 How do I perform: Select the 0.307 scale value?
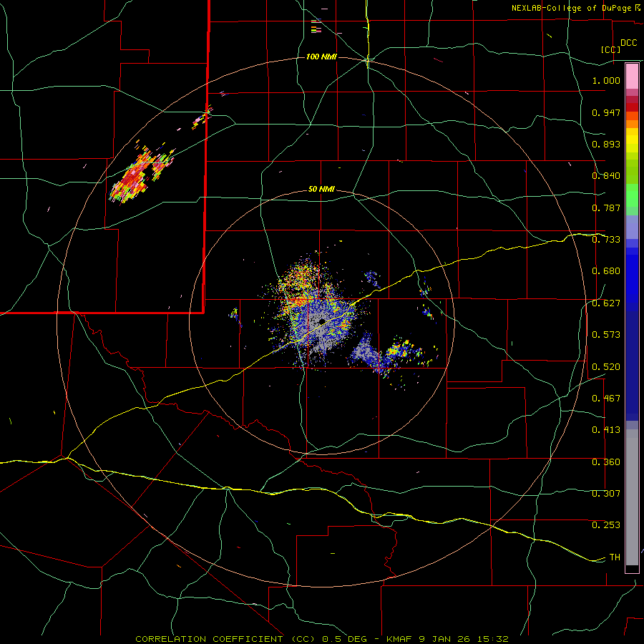tap(606, 494)
